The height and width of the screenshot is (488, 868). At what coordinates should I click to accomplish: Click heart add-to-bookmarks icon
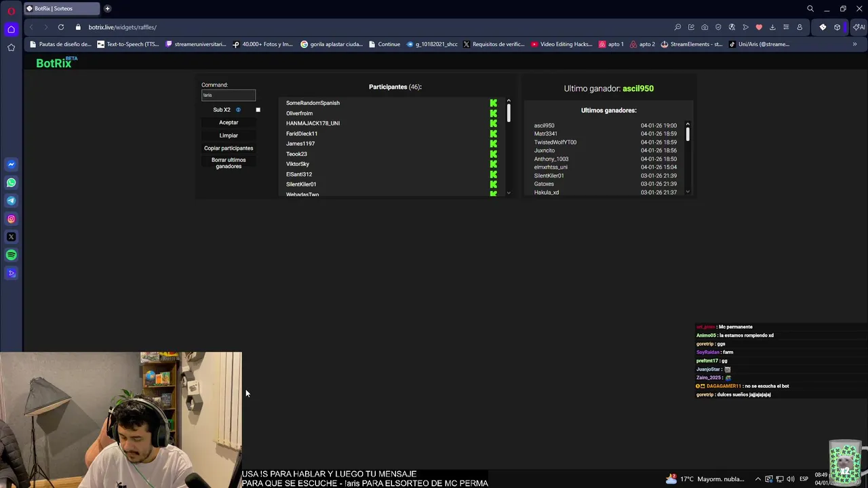[759, 27]
